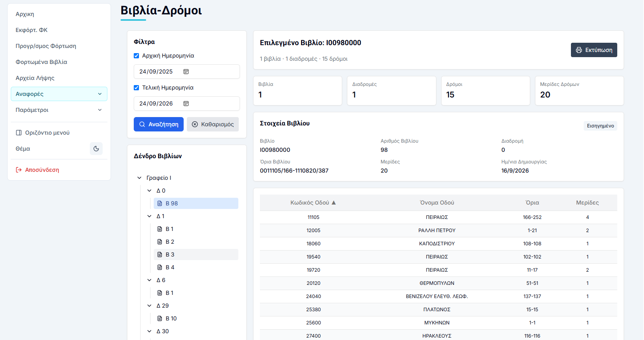
Task: Sort by Όνομα Οδού column header
Action: pyautogui.click(x=437, y=203)
